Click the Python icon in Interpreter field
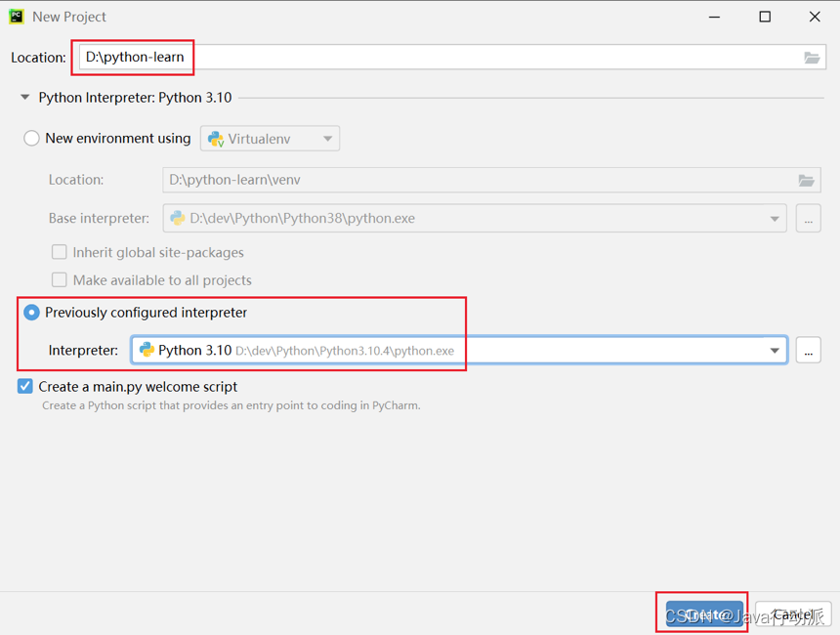 pos(147,350)
